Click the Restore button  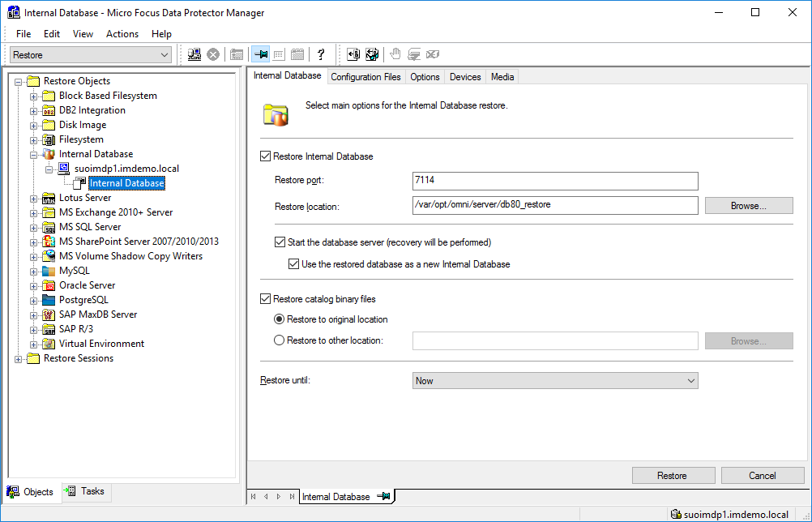pos(673,475)
